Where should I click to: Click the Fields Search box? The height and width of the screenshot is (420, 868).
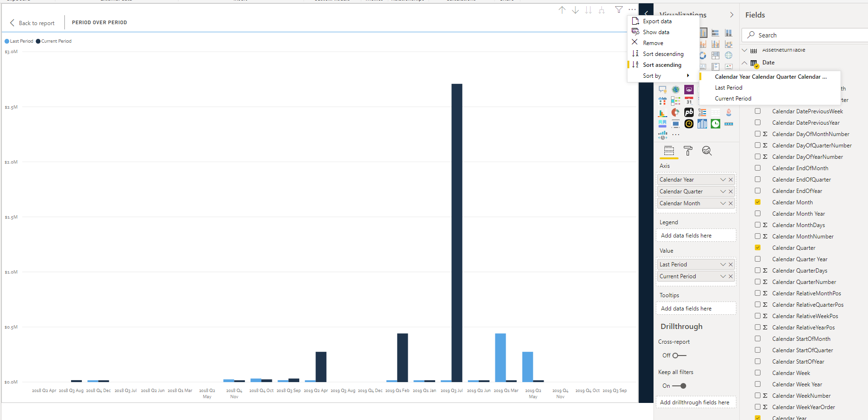[x=805, y=35]
